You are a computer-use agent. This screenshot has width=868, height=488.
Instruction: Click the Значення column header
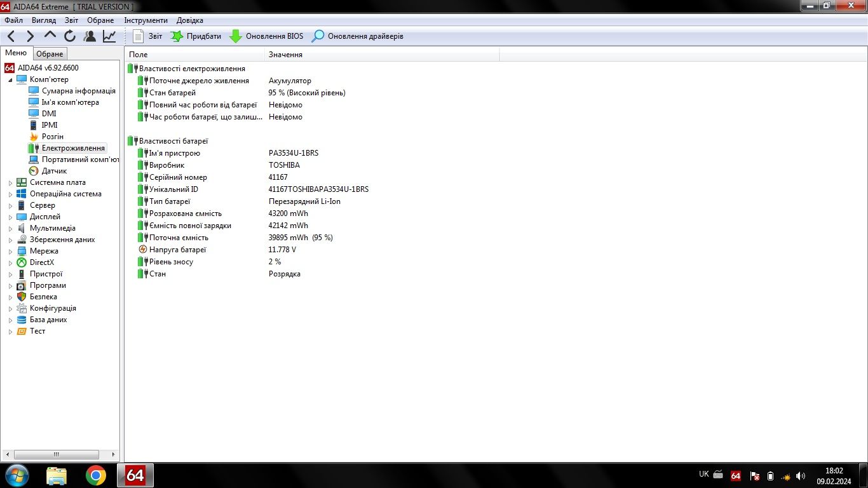[x=382, y=55]
